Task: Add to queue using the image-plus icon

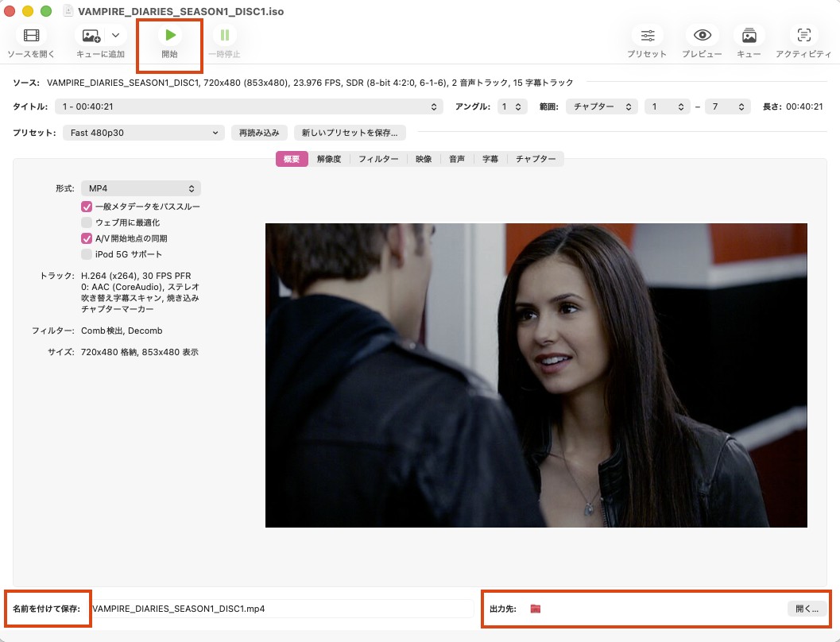Action: [x=91, y=35]
